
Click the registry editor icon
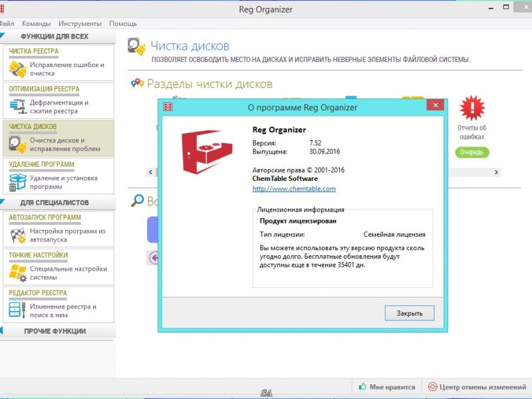coord(17,310)
